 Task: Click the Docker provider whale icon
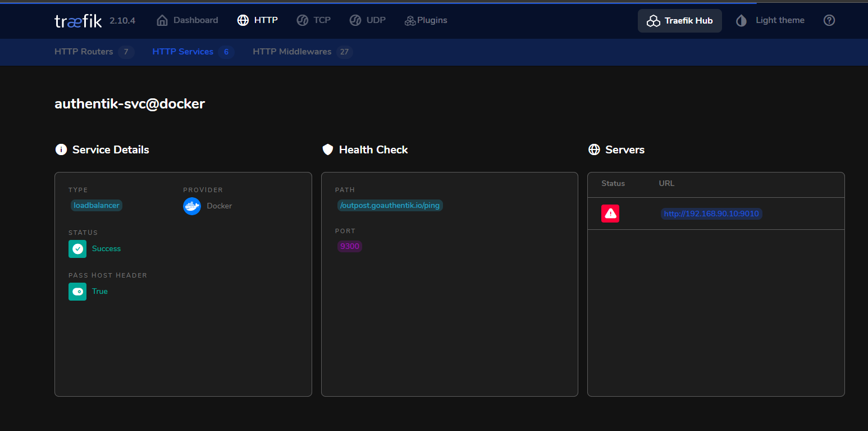[192, 206]
